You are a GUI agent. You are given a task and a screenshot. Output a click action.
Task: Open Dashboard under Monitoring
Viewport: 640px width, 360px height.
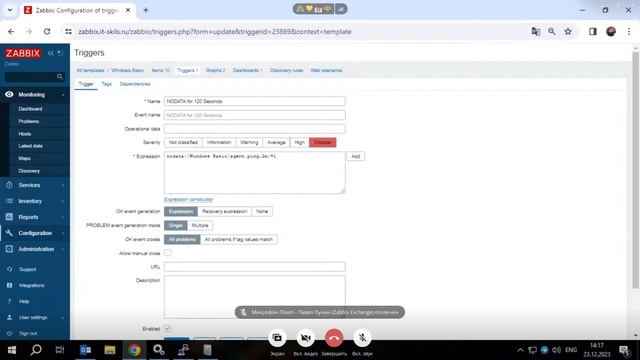pyautogui.click(x=30, y=109)
